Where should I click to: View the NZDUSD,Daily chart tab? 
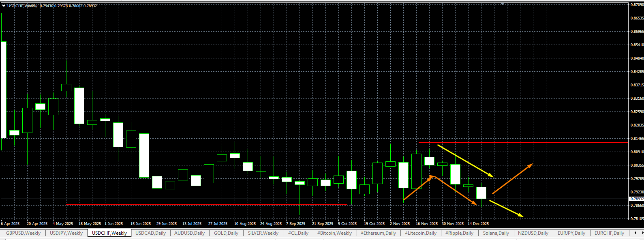(533, 233)
